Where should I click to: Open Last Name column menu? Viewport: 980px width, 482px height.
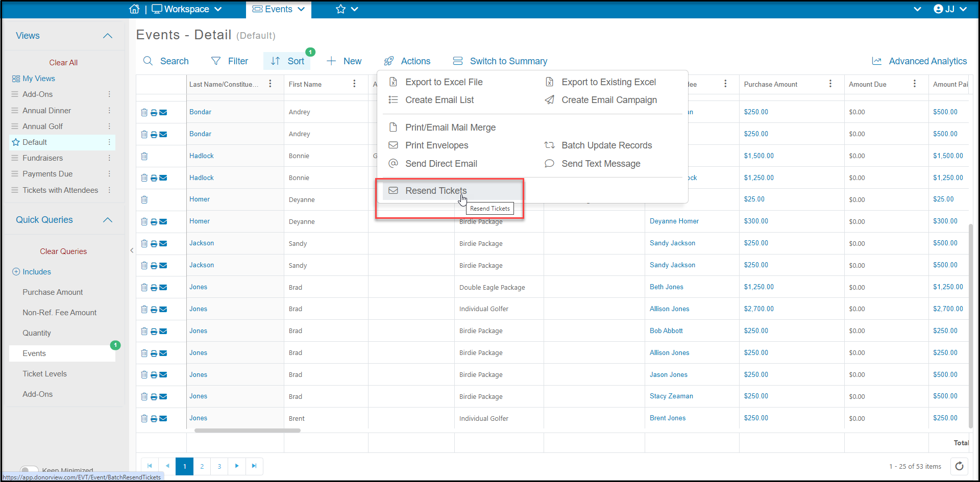(x=270, y=84)
